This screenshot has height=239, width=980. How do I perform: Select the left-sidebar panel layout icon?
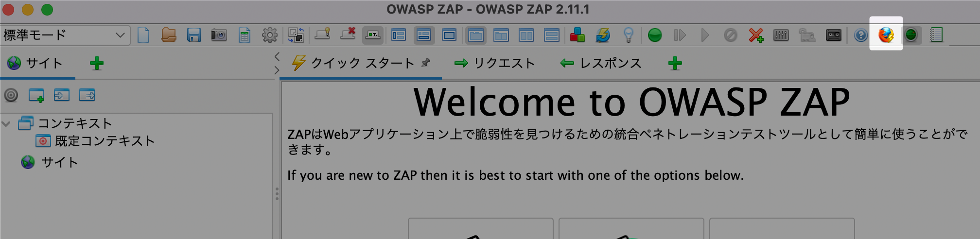399,35
